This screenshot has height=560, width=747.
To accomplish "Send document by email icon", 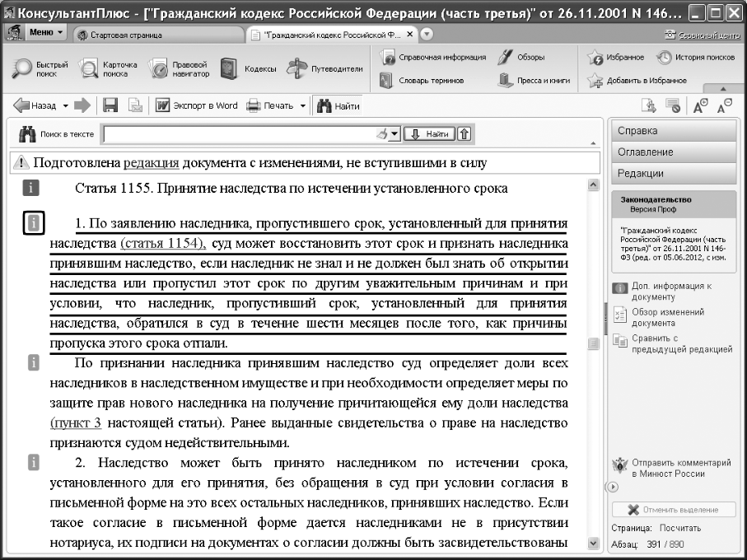I will pos(135,105).
